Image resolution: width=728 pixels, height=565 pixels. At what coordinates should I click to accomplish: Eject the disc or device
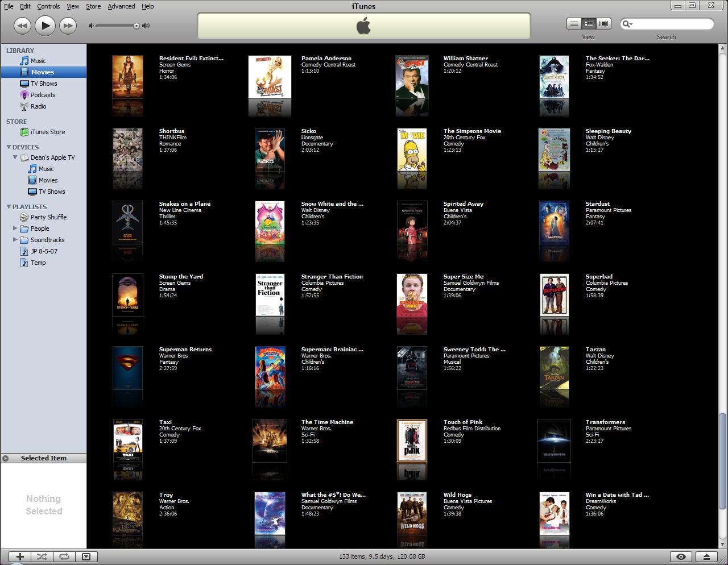(x=706, y=557)
